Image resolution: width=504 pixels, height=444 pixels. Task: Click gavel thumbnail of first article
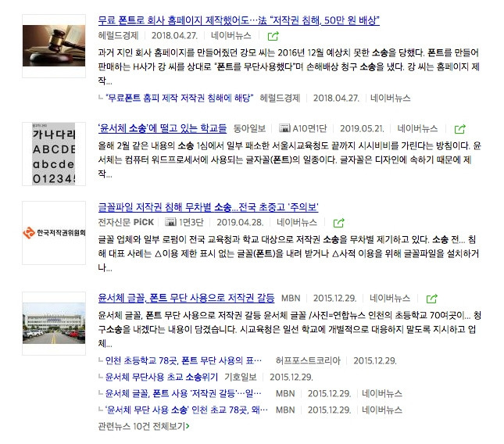54,46
